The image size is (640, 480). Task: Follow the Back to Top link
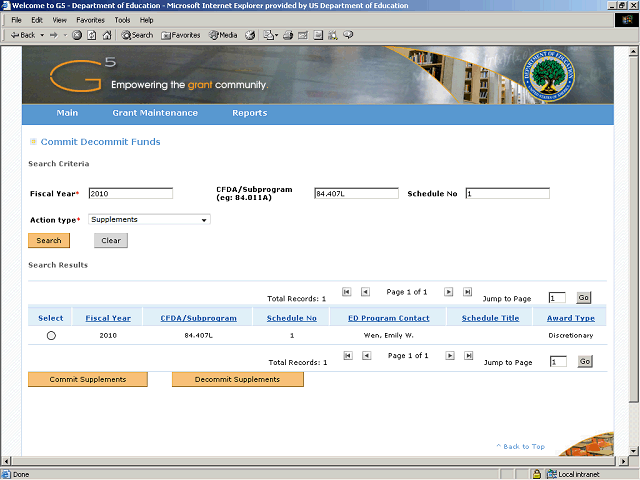521,447
